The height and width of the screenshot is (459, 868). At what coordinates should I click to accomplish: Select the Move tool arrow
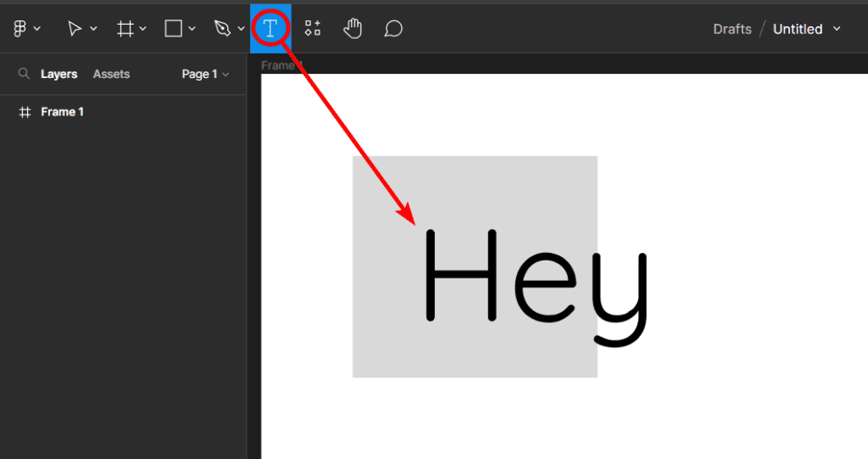pos(75,29)
